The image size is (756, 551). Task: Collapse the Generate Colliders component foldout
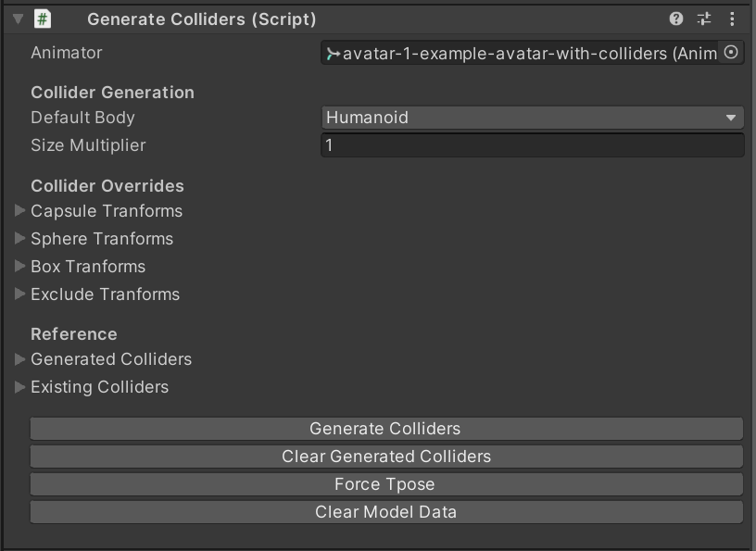tap(19, 19)
